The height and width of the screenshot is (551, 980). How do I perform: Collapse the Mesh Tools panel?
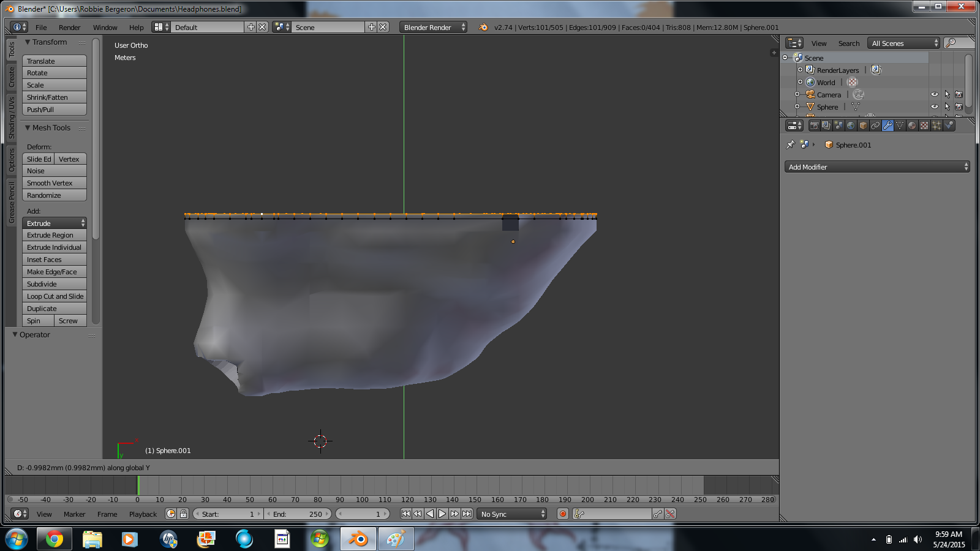[28, 128]
